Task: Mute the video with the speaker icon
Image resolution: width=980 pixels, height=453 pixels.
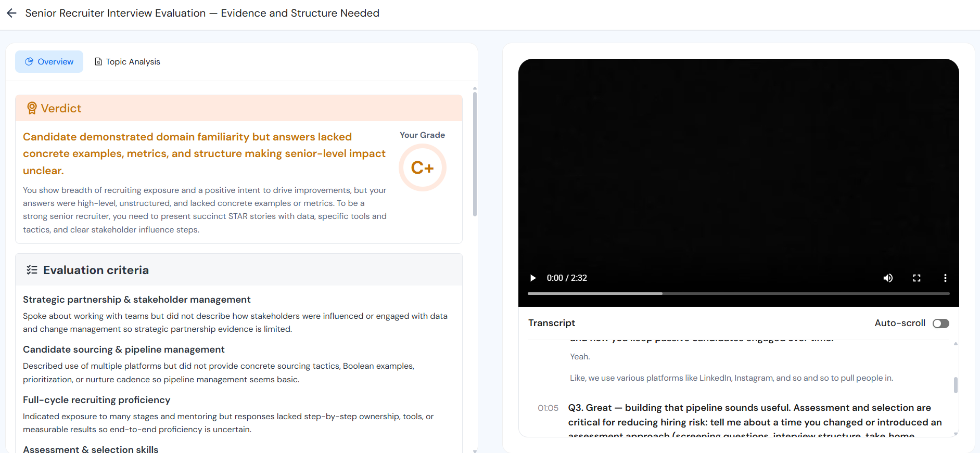Action: coord(888,278)
